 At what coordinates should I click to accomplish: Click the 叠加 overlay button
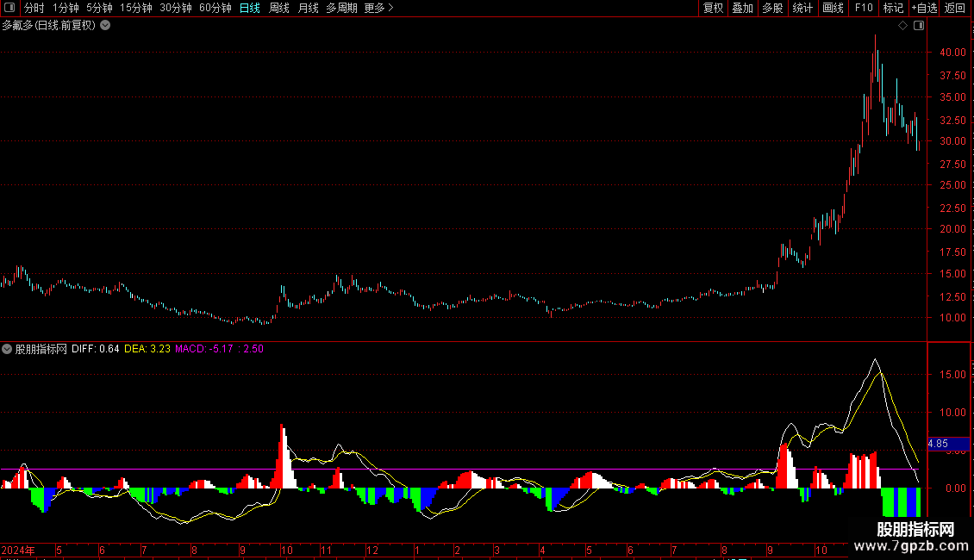click(x=743, y=8)
